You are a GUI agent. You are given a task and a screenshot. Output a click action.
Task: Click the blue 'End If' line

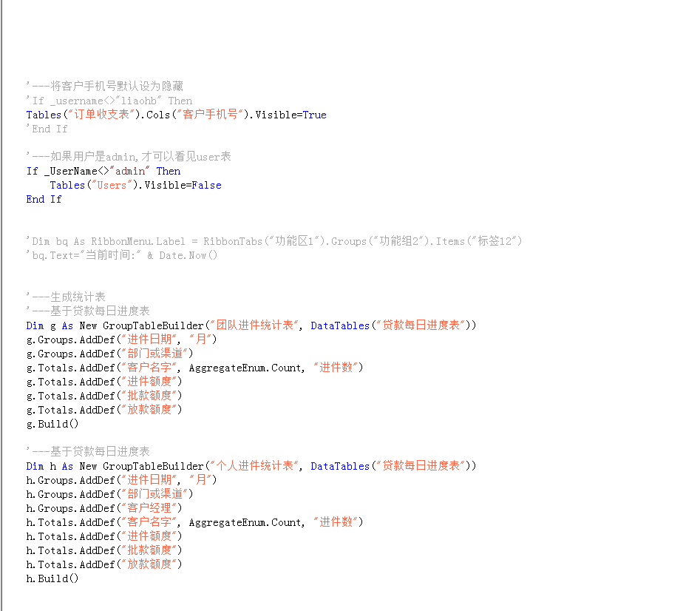(44, 199)
